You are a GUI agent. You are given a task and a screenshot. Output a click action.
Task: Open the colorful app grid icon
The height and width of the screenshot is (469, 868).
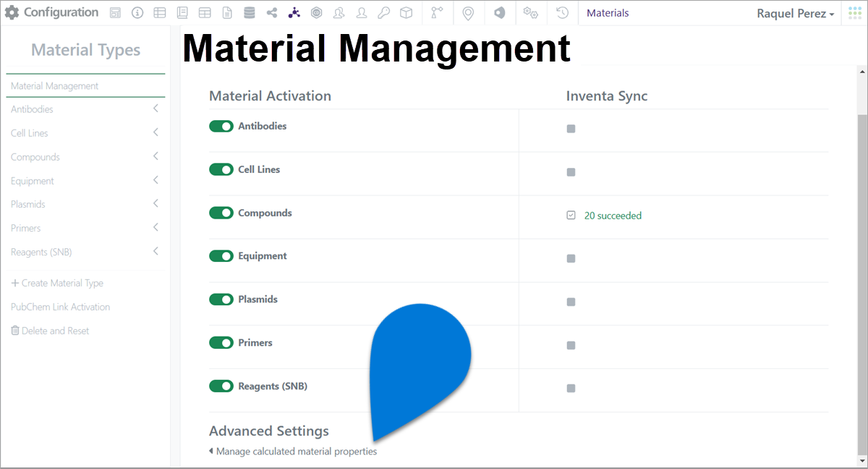(854, 14)
